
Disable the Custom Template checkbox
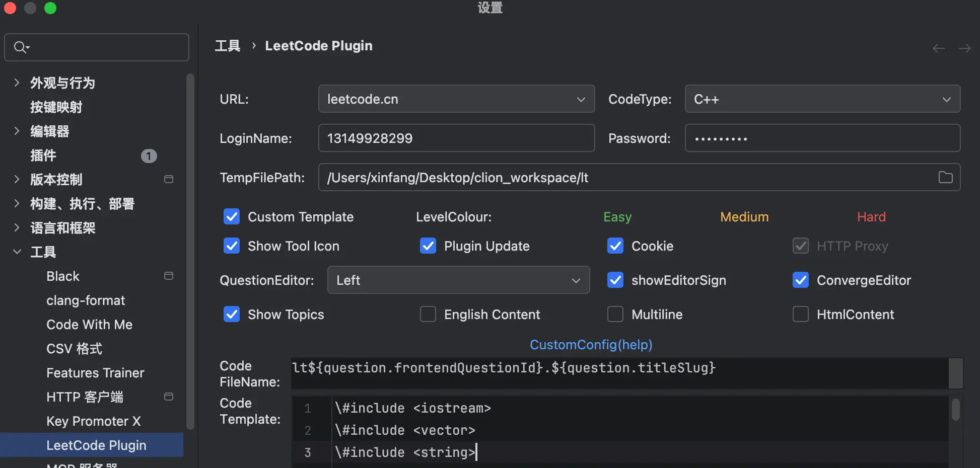[232, 217]
